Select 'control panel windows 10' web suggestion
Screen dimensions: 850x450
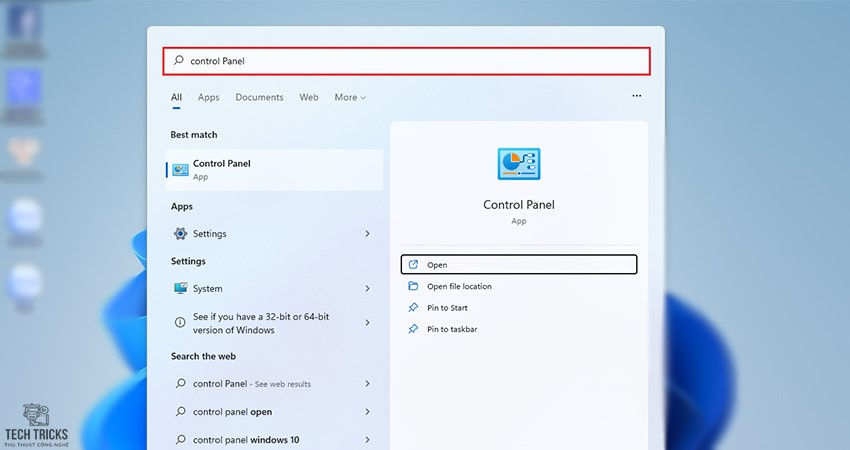273,439
